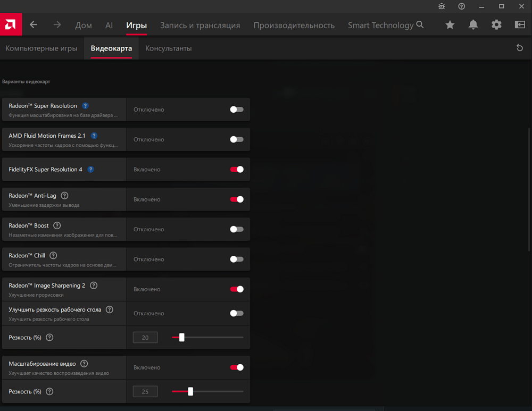
Task: Toggle the sidebar panel icon
Action: [520, 24]
